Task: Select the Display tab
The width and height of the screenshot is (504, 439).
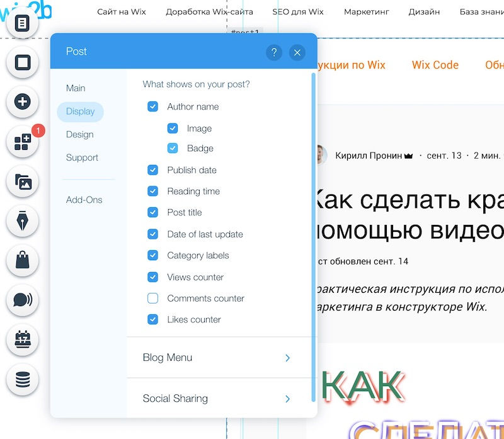Action: pos(81,111)
